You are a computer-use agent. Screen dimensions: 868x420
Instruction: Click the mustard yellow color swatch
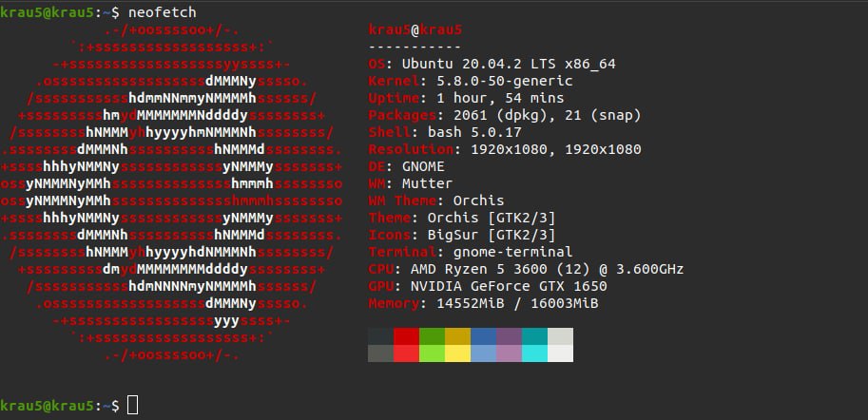(x=458, y=335)
